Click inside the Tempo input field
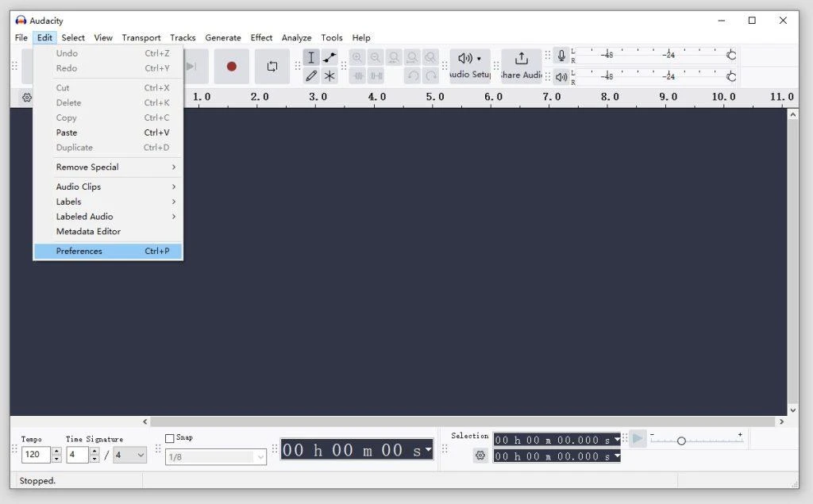Image resolution: width=813 pixels, height=504 pixels. [32, 455]
